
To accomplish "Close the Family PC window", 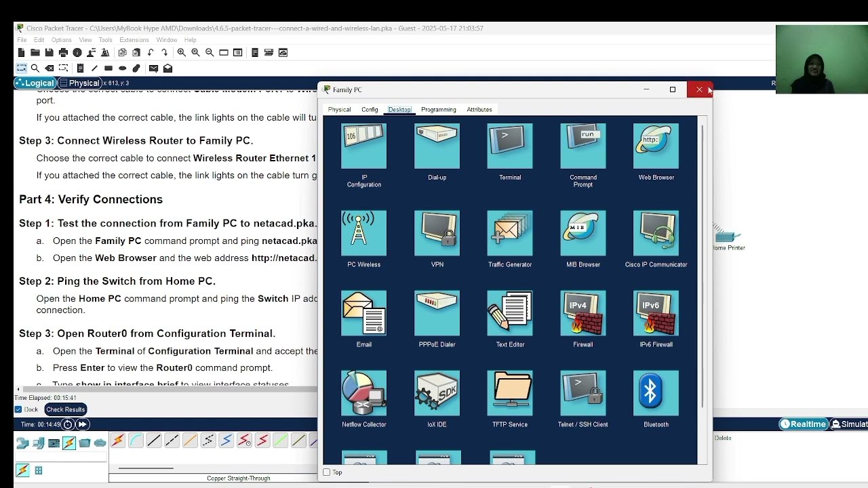I will click(699, 89).
